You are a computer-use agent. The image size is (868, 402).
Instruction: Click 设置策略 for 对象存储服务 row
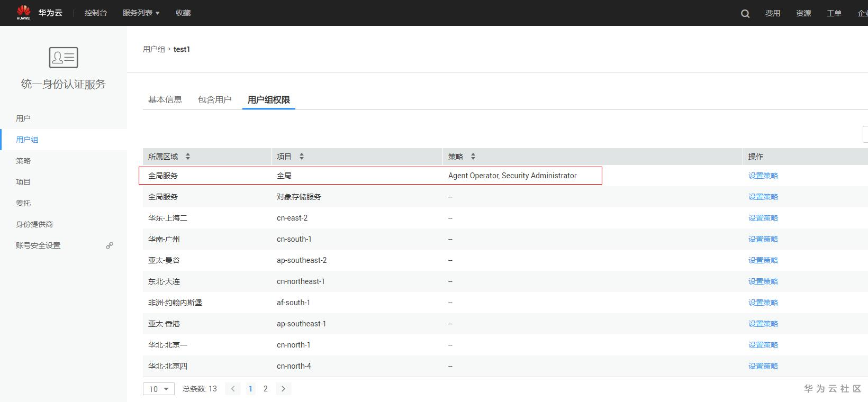[763, 197]
